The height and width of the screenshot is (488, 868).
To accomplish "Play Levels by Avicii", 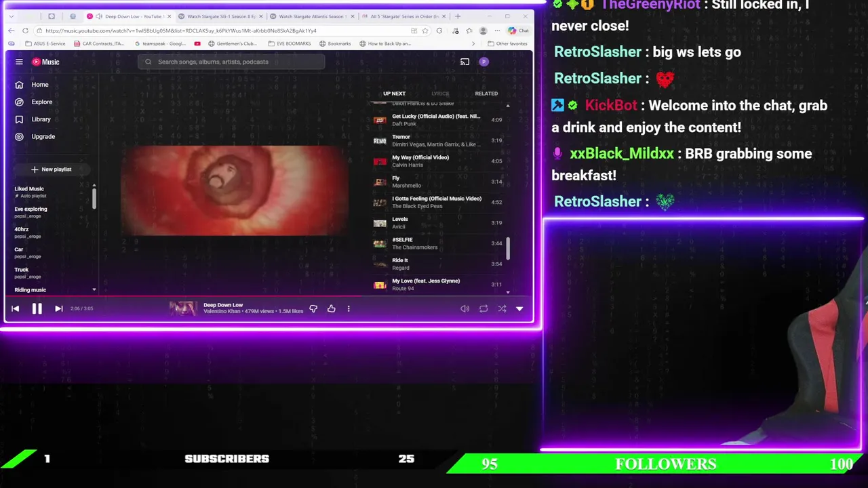I will [x=437, y=222].
